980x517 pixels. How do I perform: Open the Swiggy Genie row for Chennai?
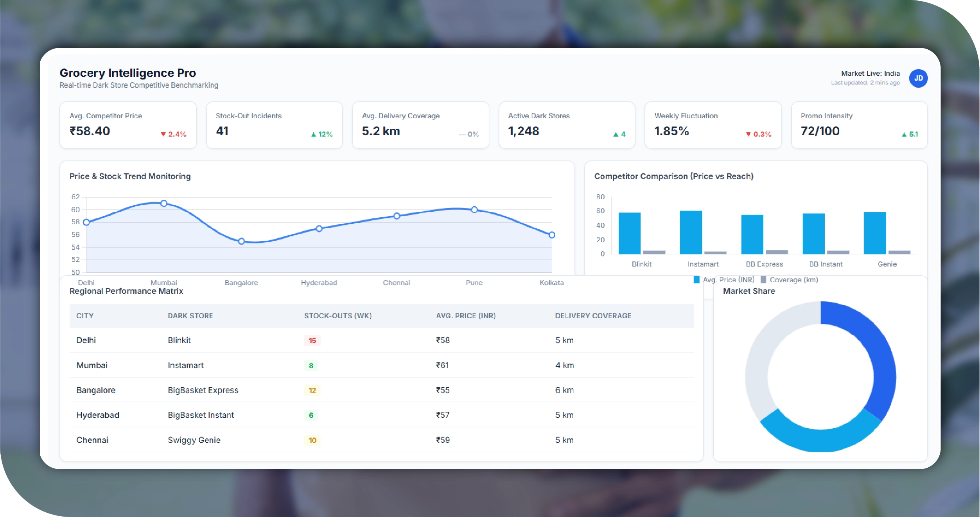[x=194, y=440]
